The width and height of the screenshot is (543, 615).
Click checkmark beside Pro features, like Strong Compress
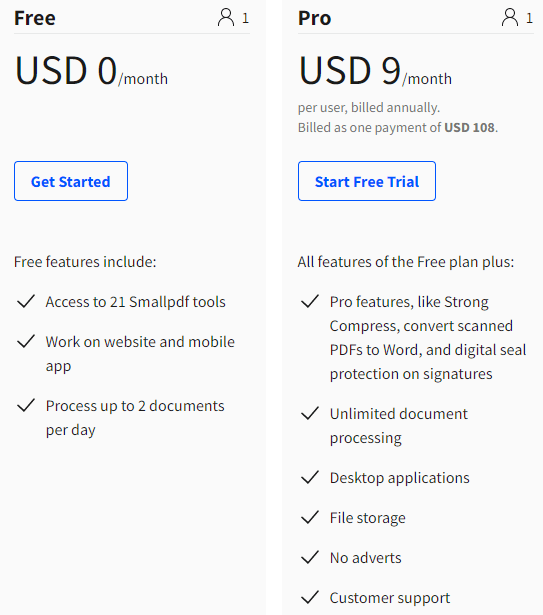(x=310, y=301)
